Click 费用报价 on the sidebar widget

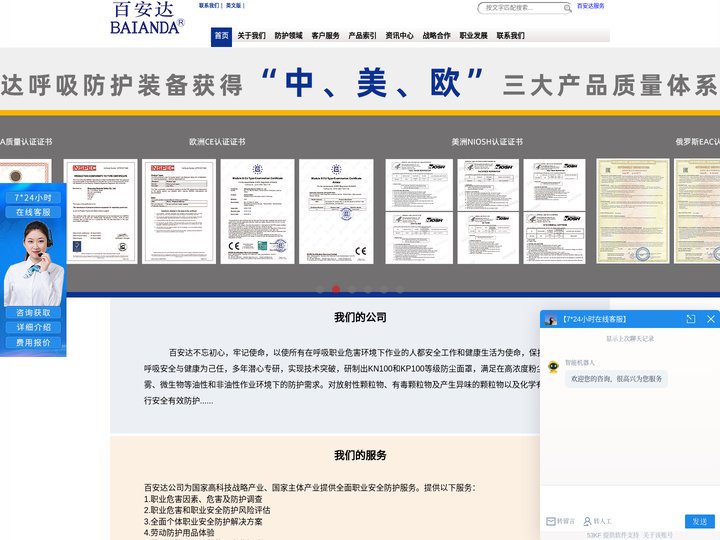[33, 343]
